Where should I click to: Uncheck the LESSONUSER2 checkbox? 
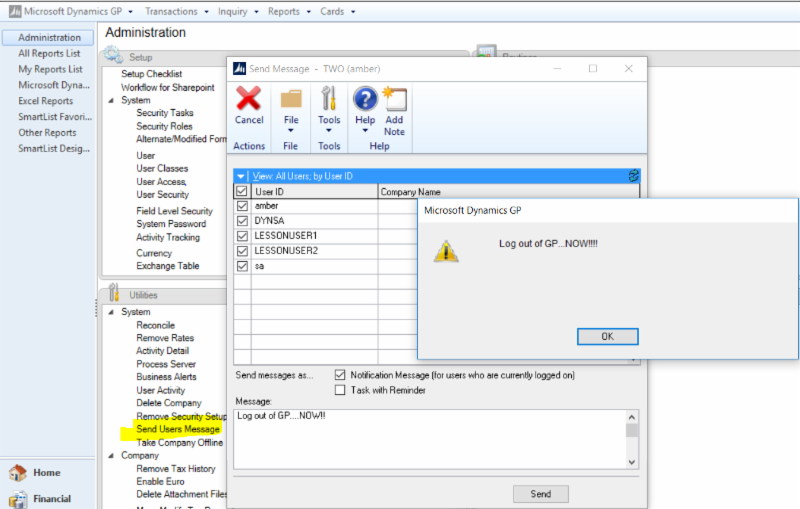coord(242,251)
